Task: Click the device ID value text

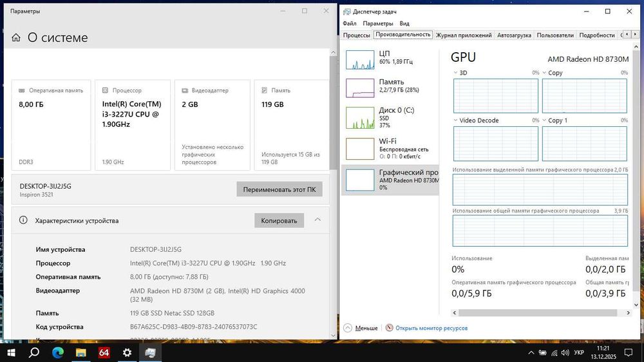Action: pyautogui.click(x=193, y=327)
